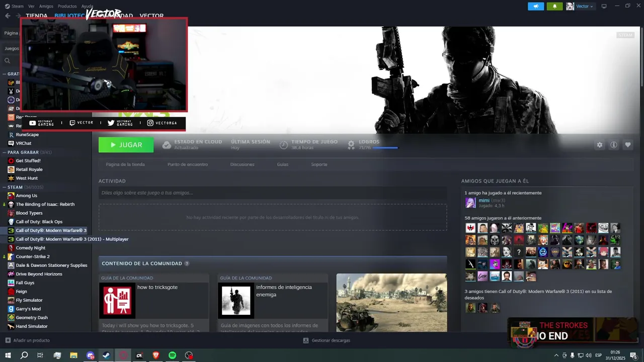The width and height of the screenshot is (644, 362).
Task: Switch to Big Picture mode monitor icon
Action: (604, 6)
